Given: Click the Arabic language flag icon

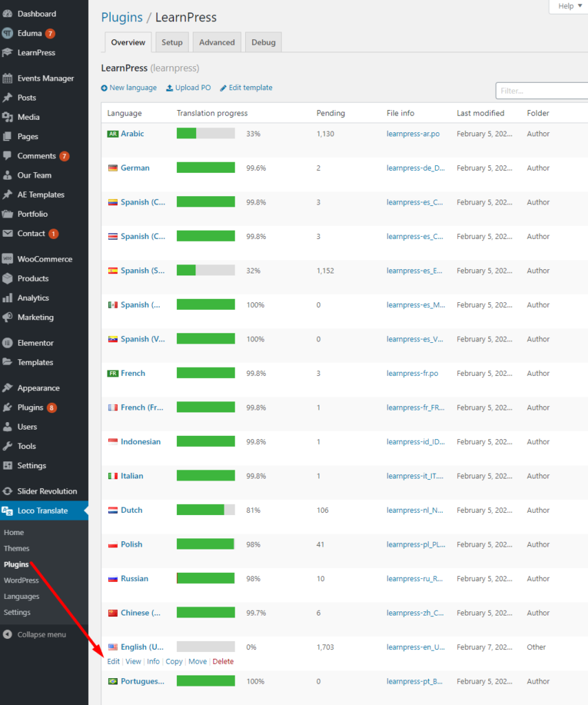Looking at the screenshot, I should 113,134.
